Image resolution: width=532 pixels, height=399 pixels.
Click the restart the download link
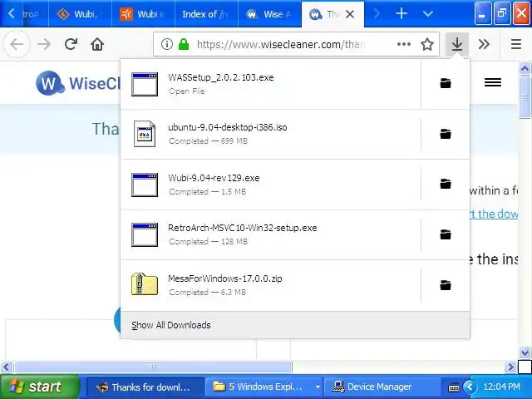pos(494,214)
